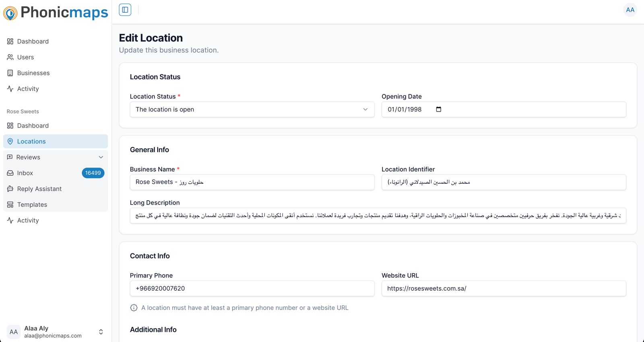Viewport: 644px width, 342px height.
Task: Open the AA user avatar menu
Action: tap(630, 10)
